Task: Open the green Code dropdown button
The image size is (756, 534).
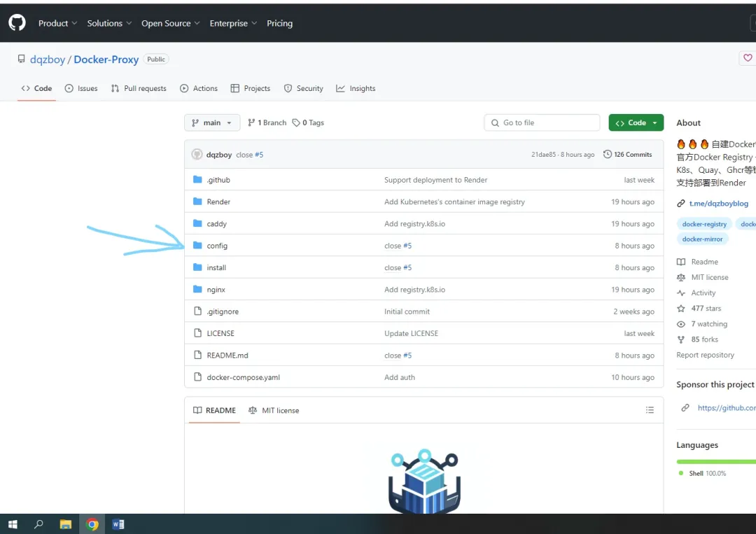Action: [636, 123]
